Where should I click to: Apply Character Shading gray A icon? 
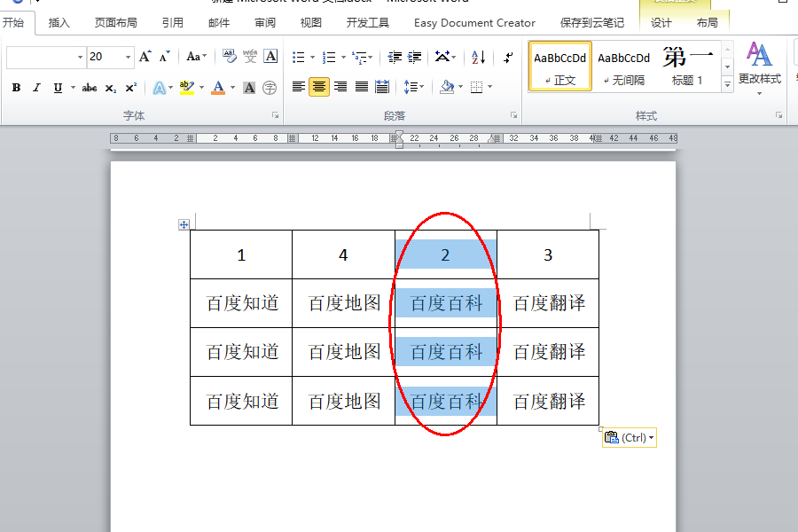tap(249, 88)
